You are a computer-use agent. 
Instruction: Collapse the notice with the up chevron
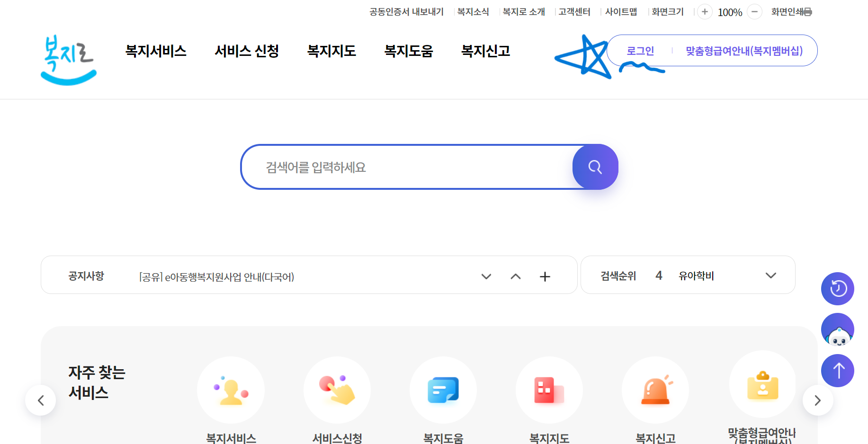click(x=515, y=276)
